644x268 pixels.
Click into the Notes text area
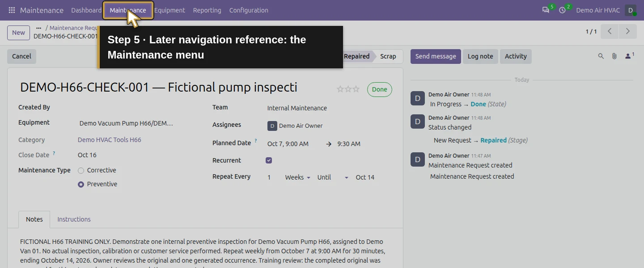coord(205,252)
